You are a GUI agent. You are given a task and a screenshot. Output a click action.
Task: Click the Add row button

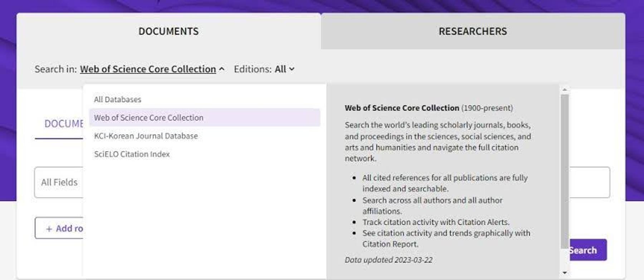[59, 228]
